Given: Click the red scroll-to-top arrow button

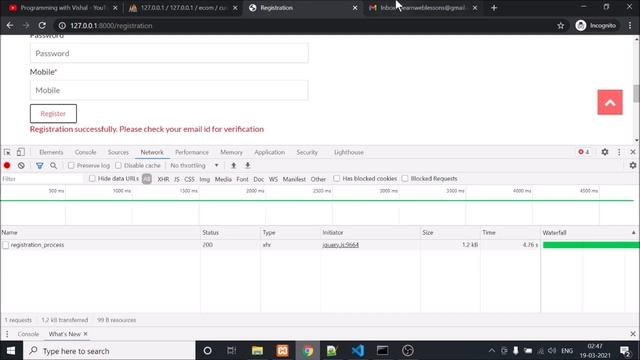Looking at the screenshot, I should [610, 102].
